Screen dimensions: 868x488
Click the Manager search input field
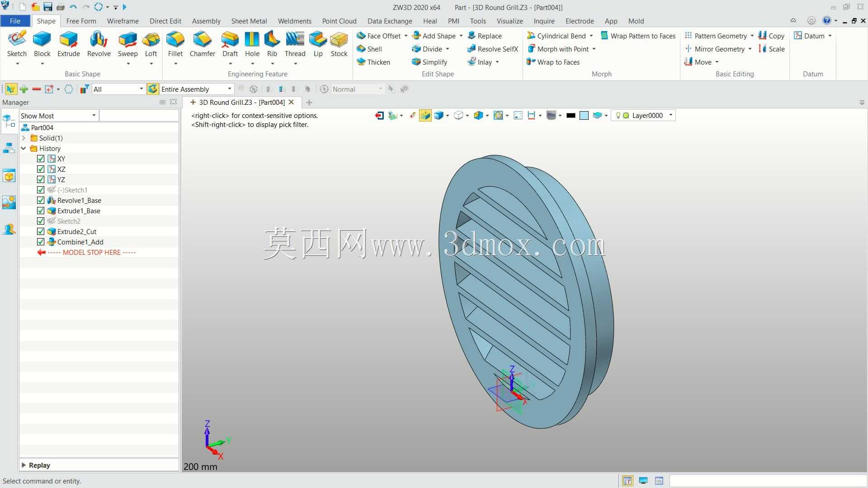point(139,116)
